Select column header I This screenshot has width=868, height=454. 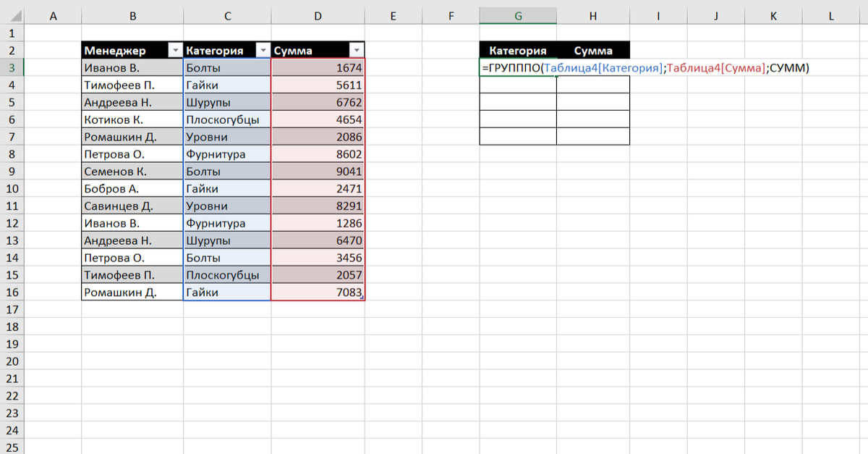[x=658, y=16]
